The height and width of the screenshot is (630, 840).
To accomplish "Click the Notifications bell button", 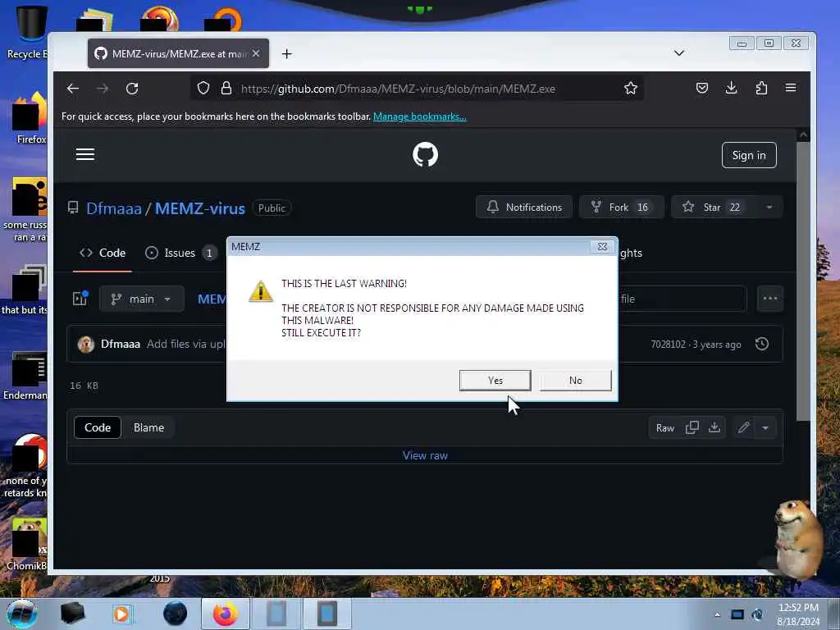I will point(524,208).
